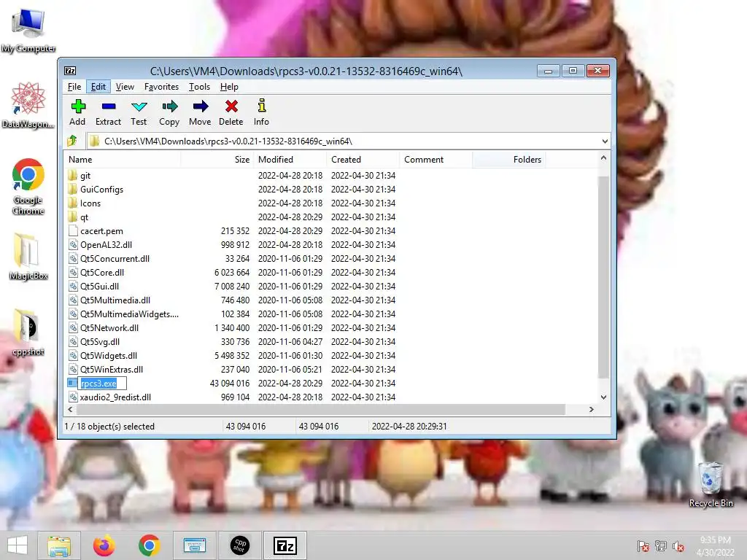
Task: Sort by Name column header
Action: point(123,160)
